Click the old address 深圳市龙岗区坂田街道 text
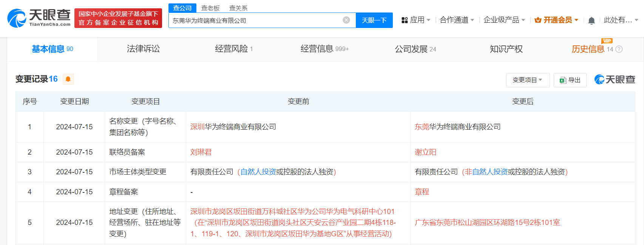 click(293, 223)
